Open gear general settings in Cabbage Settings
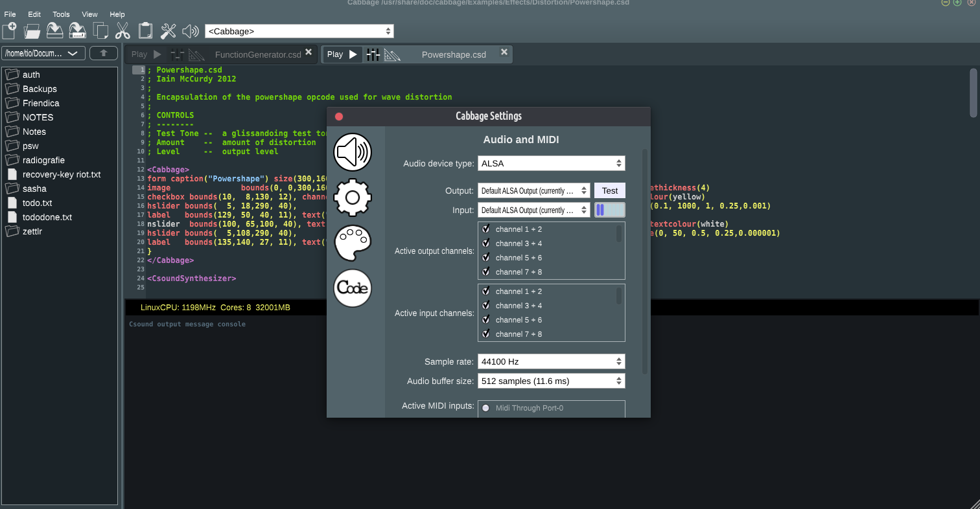Viewport: 980px width, 509px height. coord(353,198)
